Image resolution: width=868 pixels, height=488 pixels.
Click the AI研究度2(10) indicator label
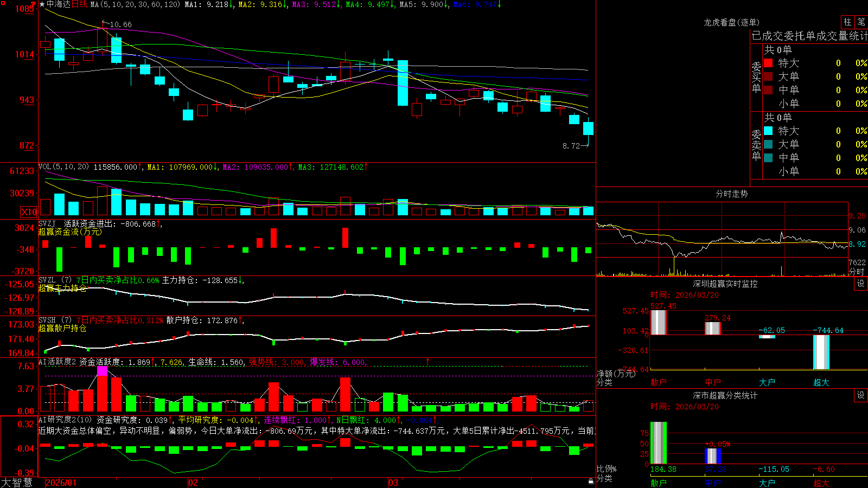point(66,420)
